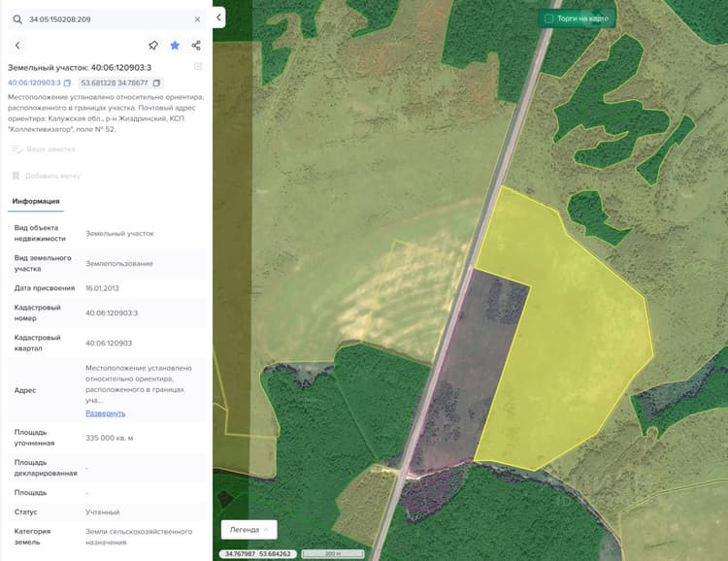
Task: Collapse the side panel chevron
Action: [x=218, y=17]
